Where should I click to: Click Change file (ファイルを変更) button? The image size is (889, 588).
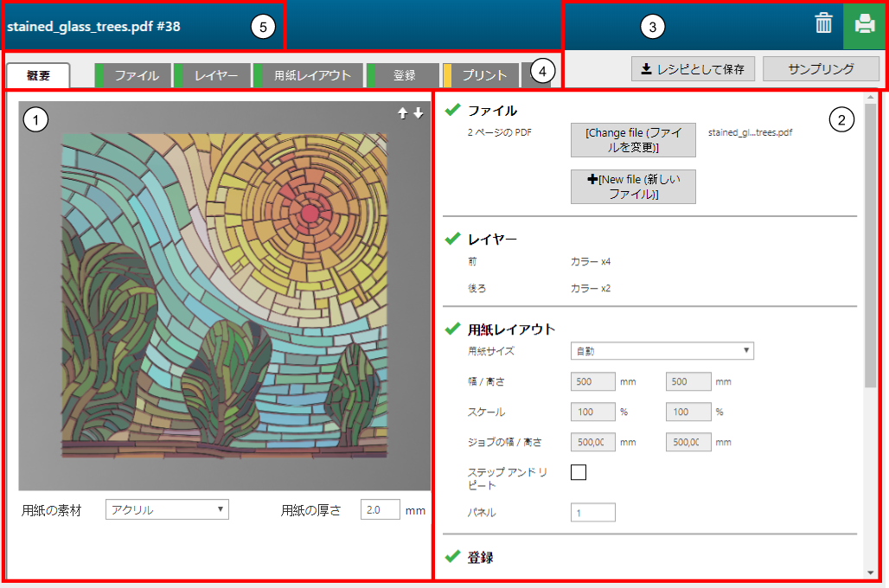pos(633,140)
